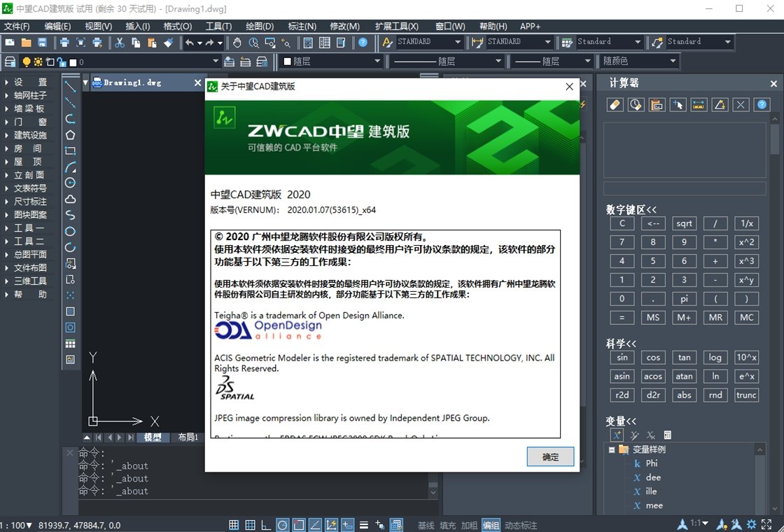Open the dimension style STANDARD dropdown

519,42
